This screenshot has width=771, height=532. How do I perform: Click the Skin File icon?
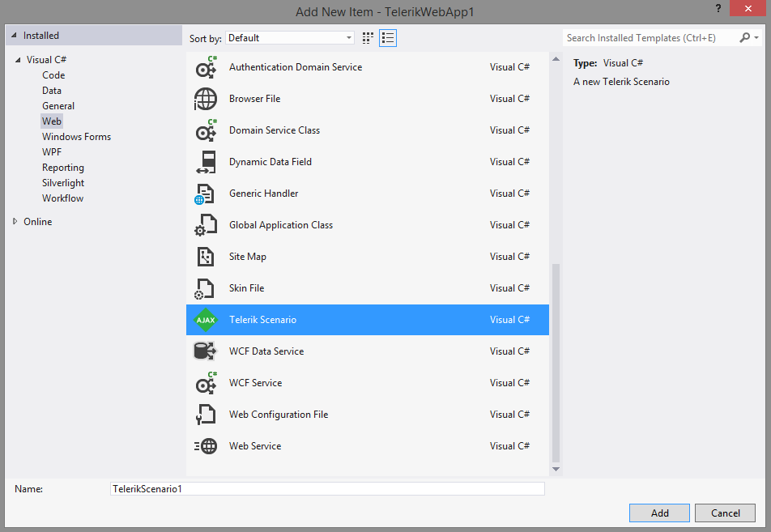tap(205, 288)
